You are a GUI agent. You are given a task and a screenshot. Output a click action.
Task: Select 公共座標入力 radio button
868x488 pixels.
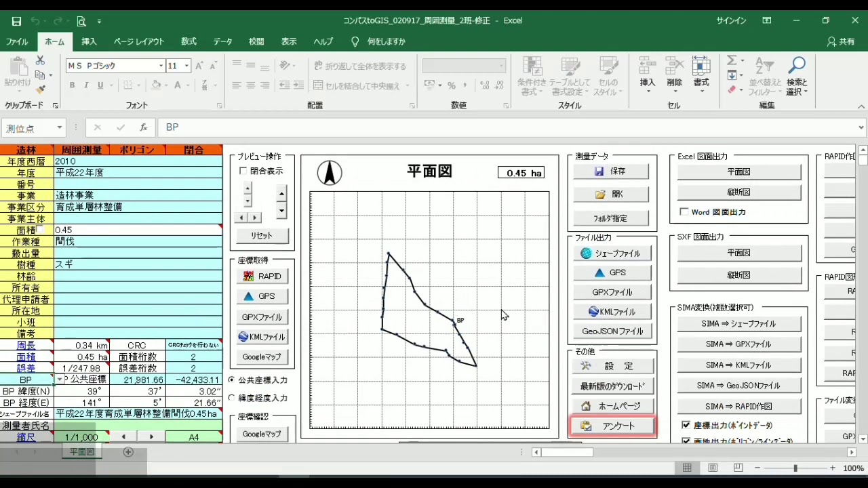(232, 380)
